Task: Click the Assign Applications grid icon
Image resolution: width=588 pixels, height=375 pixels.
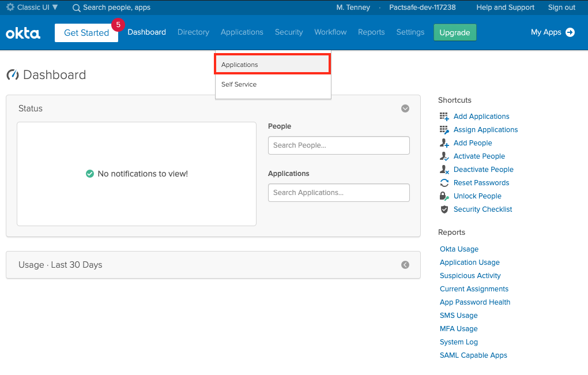Action: click(444, 130)
